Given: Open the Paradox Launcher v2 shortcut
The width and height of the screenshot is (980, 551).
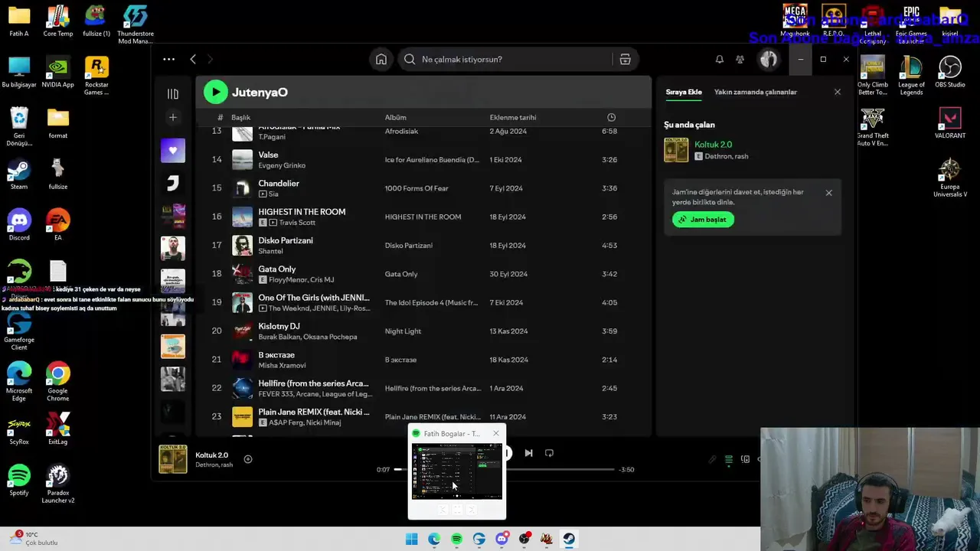Looking at the screenshot, I should tap(57, 484).
